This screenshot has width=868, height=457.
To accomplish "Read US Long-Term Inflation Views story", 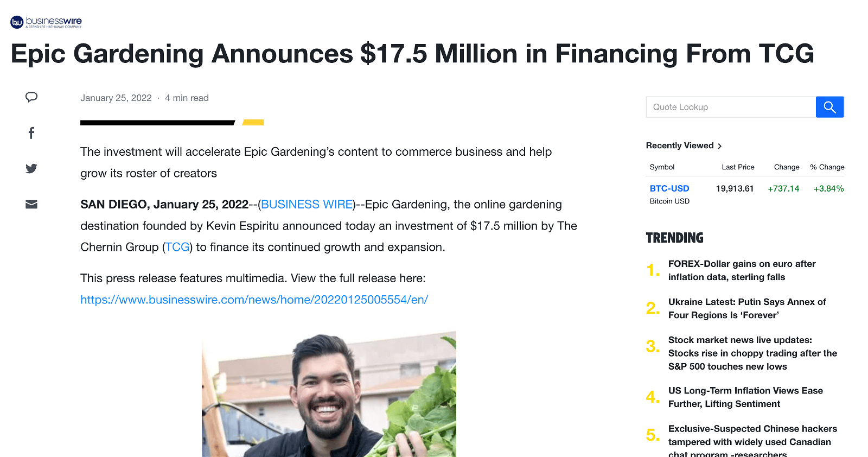I will (745, 397).
